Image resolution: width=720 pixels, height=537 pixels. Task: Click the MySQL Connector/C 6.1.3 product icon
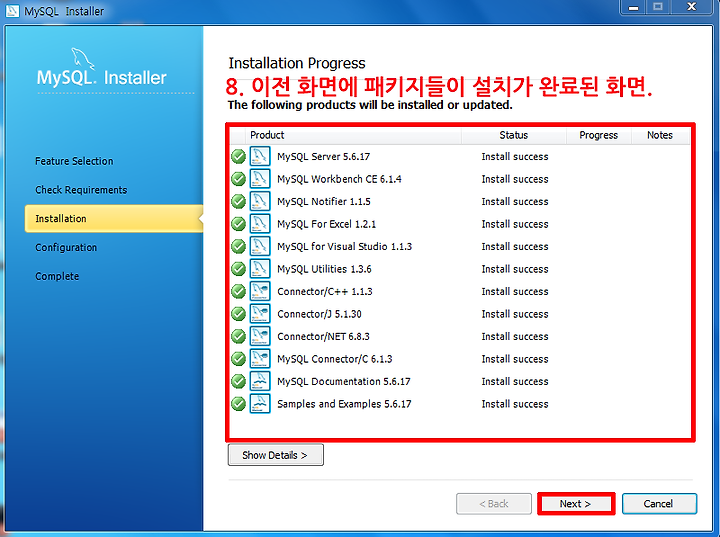tap(260, 359)
